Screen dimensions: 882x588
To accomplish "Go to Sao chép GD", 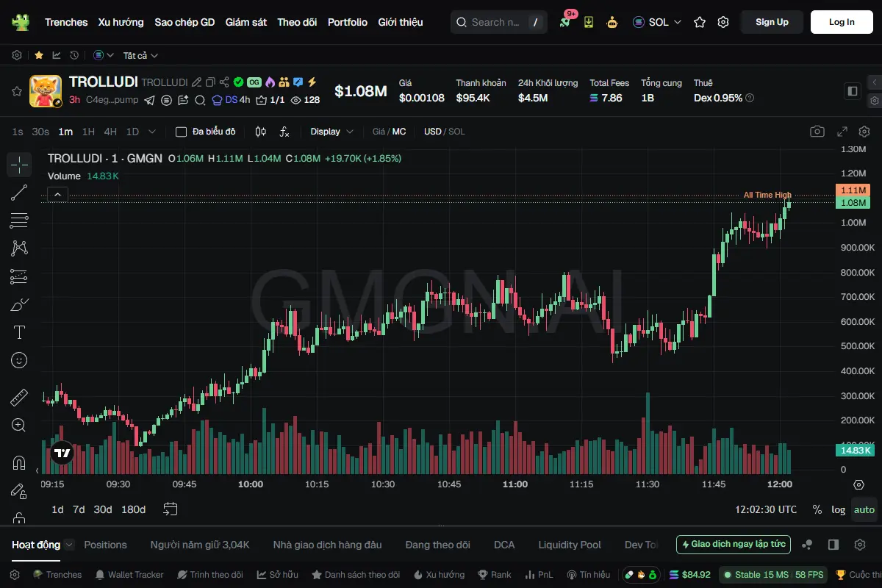I will coord(184,22).
